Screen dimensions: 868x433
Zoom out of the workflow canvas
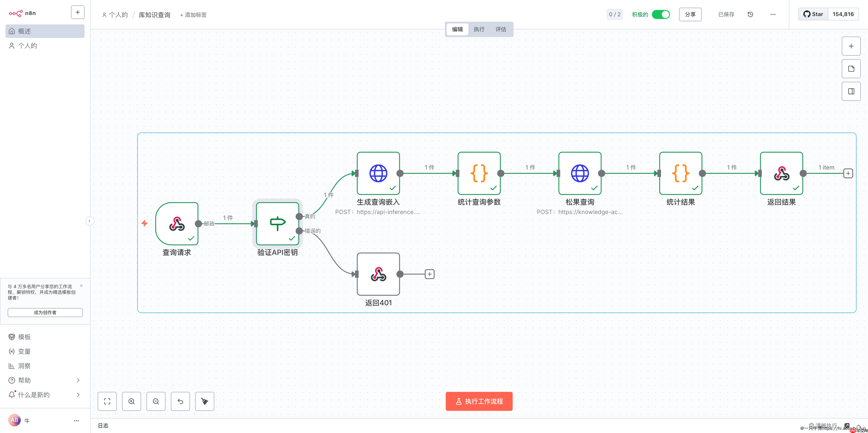156,401
